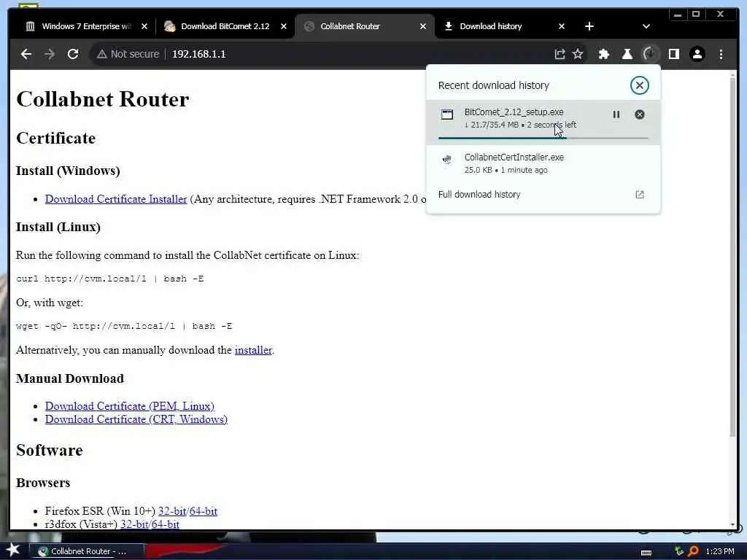Open the Extensions puzzle icon
747x560 pixels.
click(603, 54)
